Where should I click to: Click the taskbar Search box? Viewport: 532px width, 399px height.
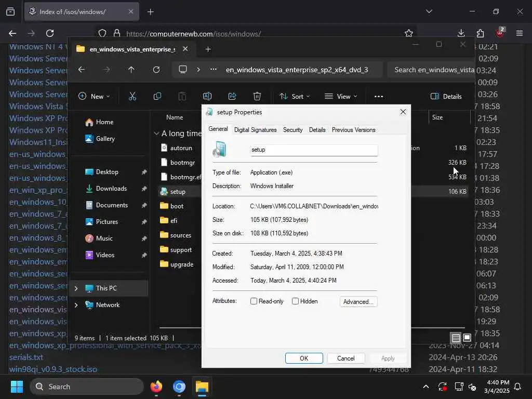(x=87, y=387)
